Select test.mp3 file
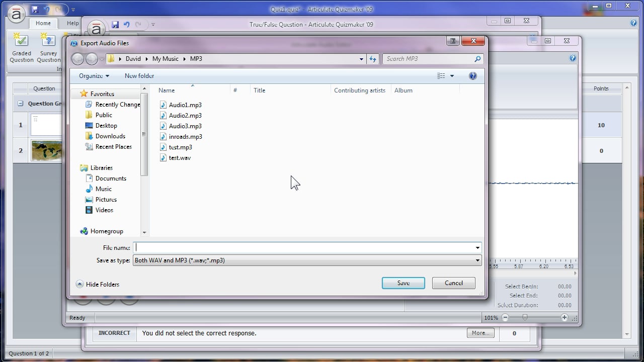 click(176, 147)
